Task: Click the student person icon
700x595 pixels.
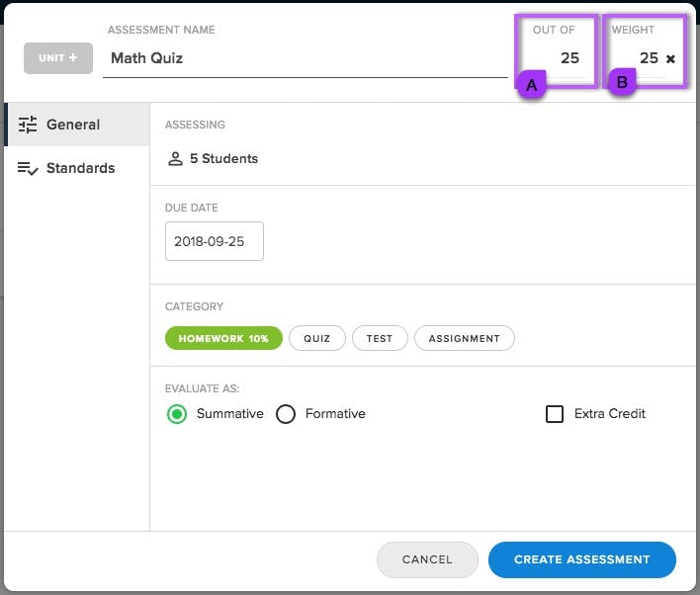Action: click(175, 158)
